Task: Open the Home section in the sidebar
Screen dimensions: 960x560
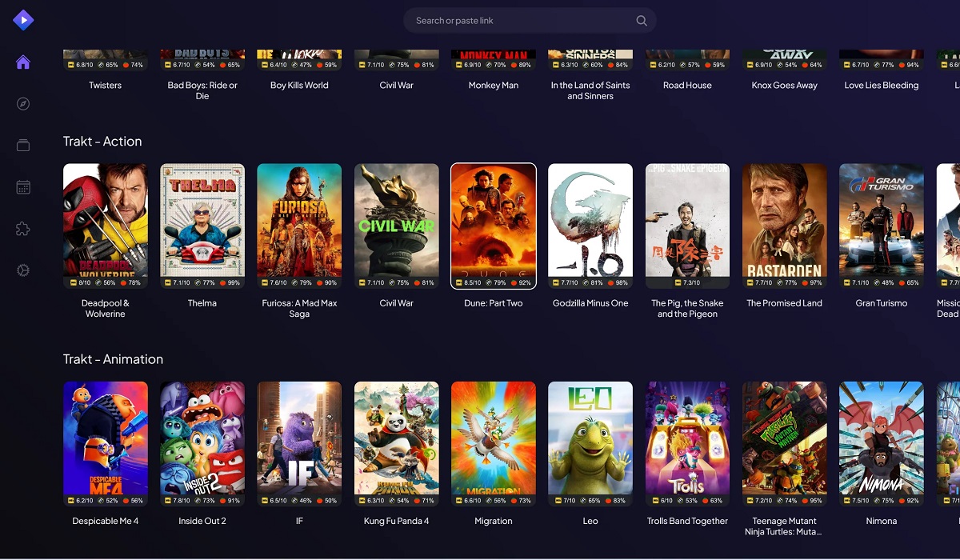Action: click(23, 62)
